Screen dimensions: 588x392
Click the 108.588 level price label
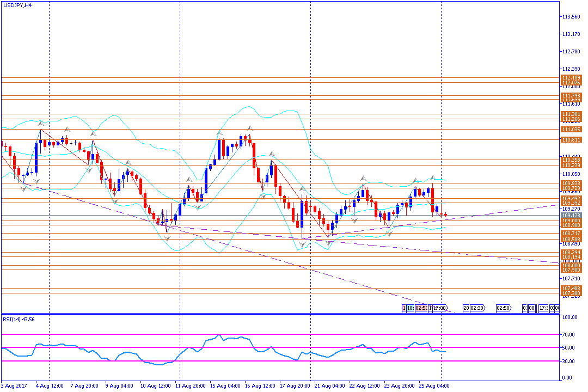point(571,239)
